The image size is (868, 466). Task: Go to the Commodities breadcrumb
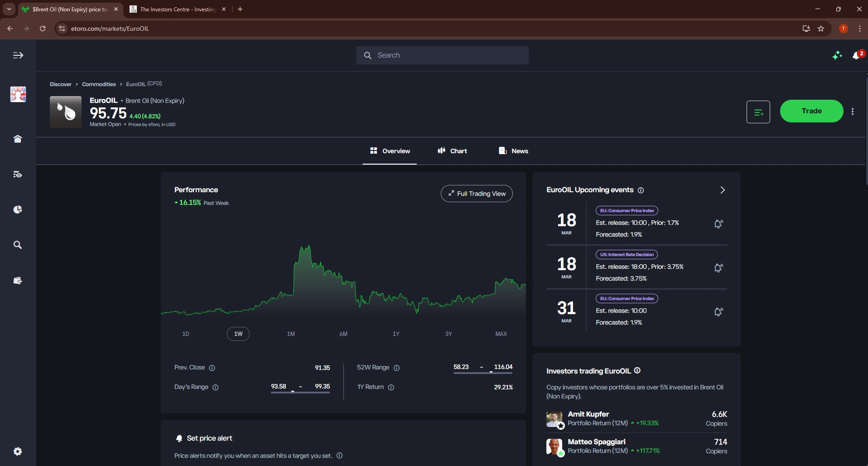[x=99, y=84]
